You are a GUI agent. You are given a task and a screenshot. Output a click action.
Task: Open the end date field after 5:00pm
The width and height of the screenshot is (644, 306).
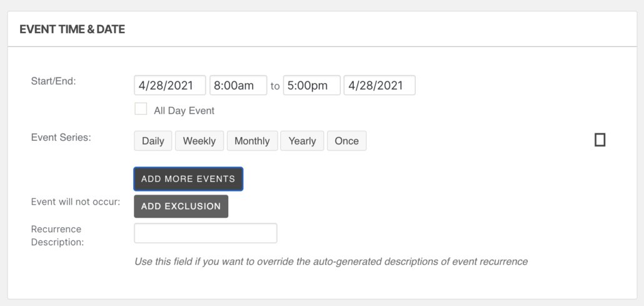[380, 86]
